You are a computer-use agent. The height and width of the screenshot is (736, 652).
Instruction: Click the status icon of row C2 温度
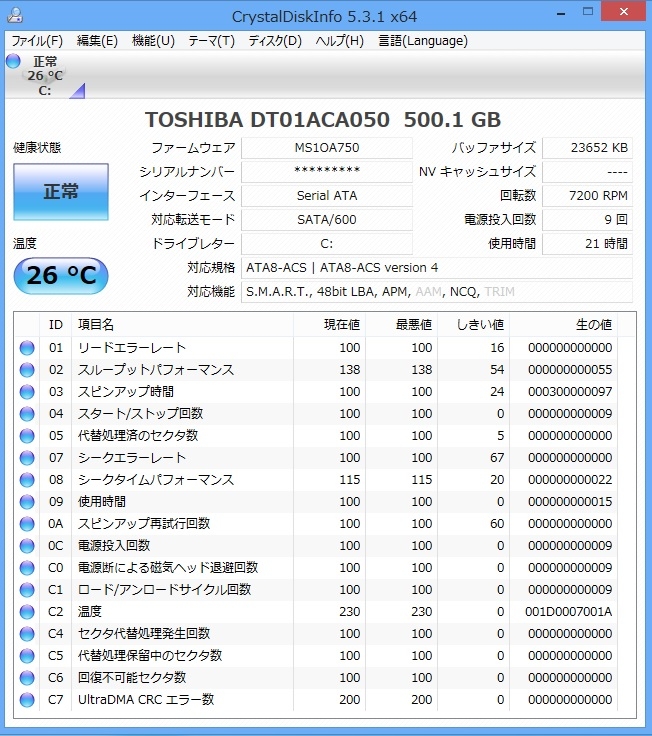click(x=27, y=612)
